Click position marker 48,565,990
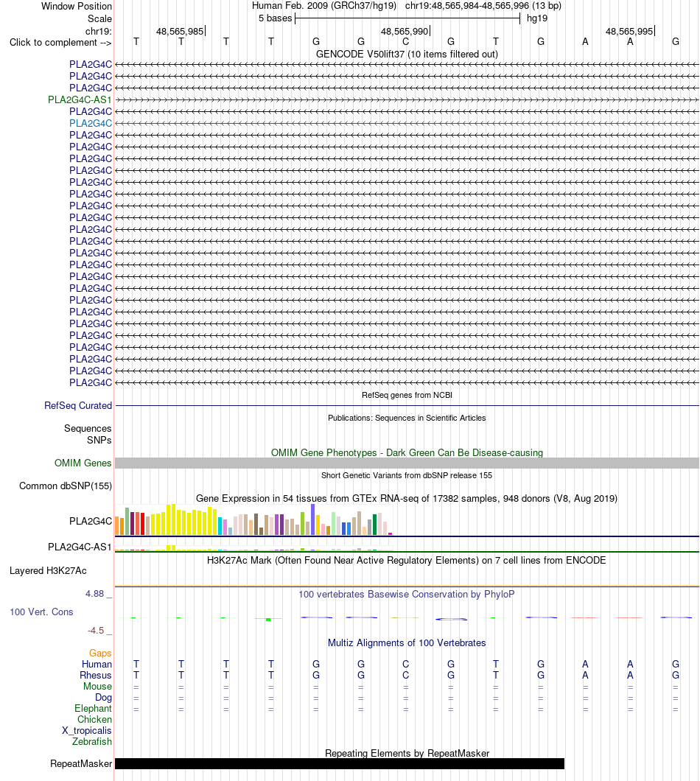The width and height of the screenshot is (700, 781). coord(405,31)
